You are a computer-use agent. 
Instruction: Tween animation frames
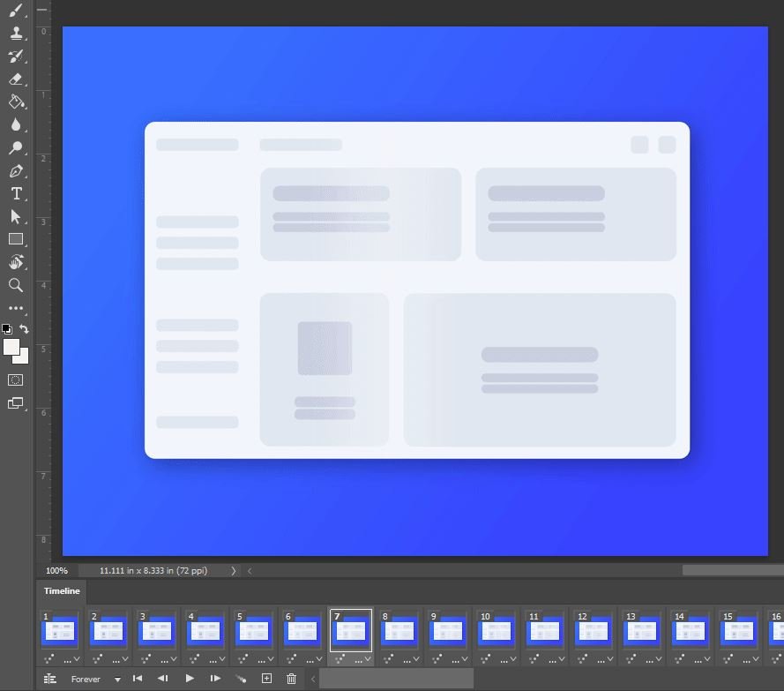pos(241,679)
